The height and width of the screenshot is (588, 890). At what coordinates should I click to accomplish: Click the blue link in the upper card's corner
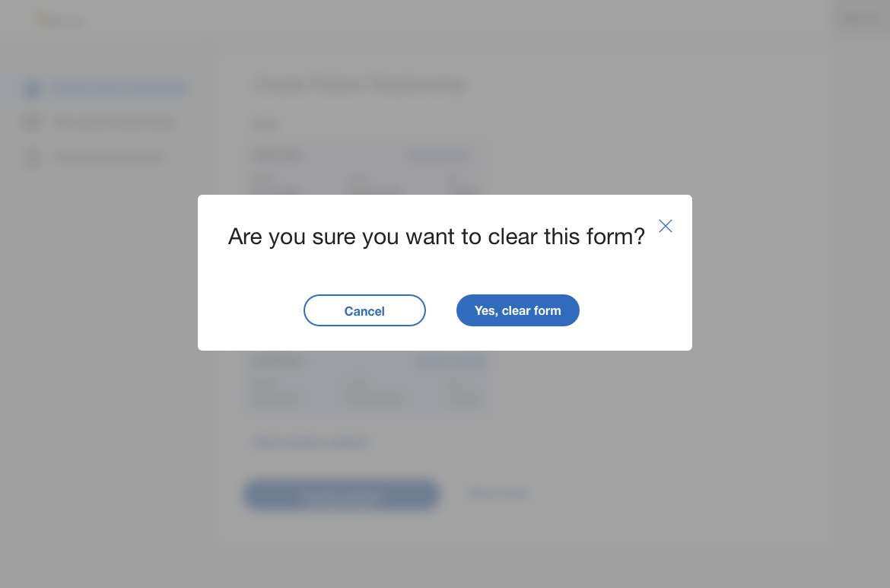439,156
